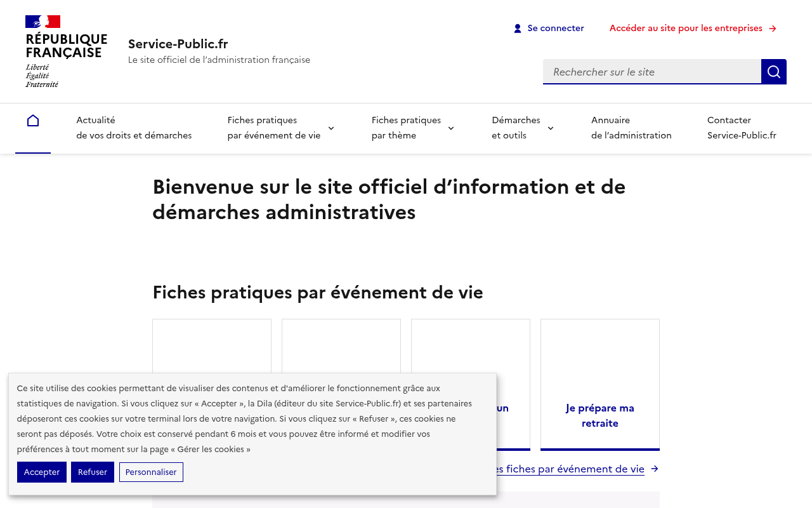The width and height of the screenshot is (812, 508).
Task: Open Personnaliser cookie settings
Action: pyautogui.click(x=151, y=472)
